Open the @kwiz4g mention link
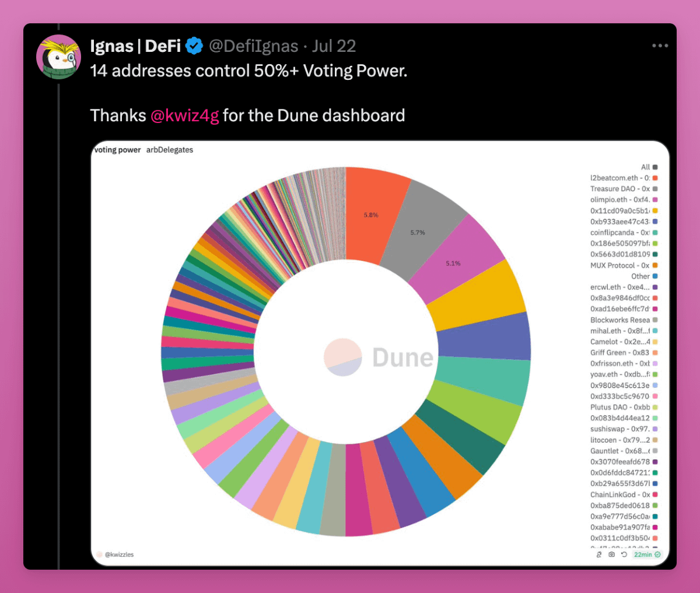Screen dimensions: 700x593 (185, 115)
